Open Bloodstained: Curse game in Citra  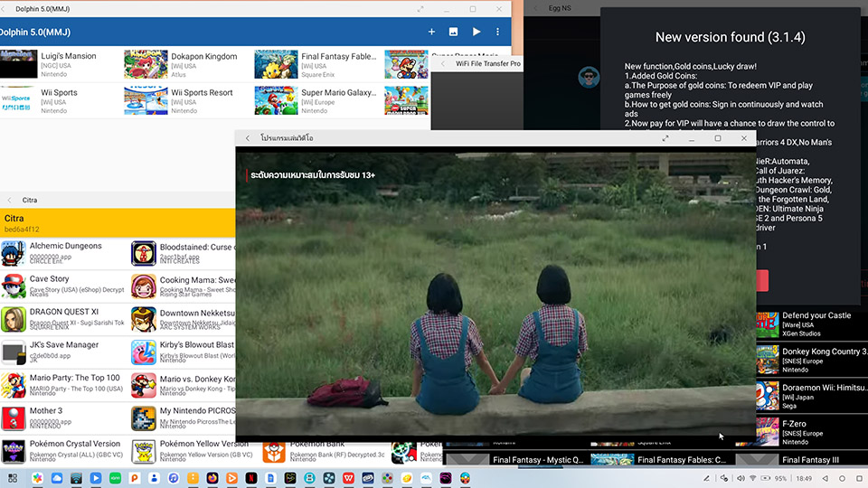(183, 253)
